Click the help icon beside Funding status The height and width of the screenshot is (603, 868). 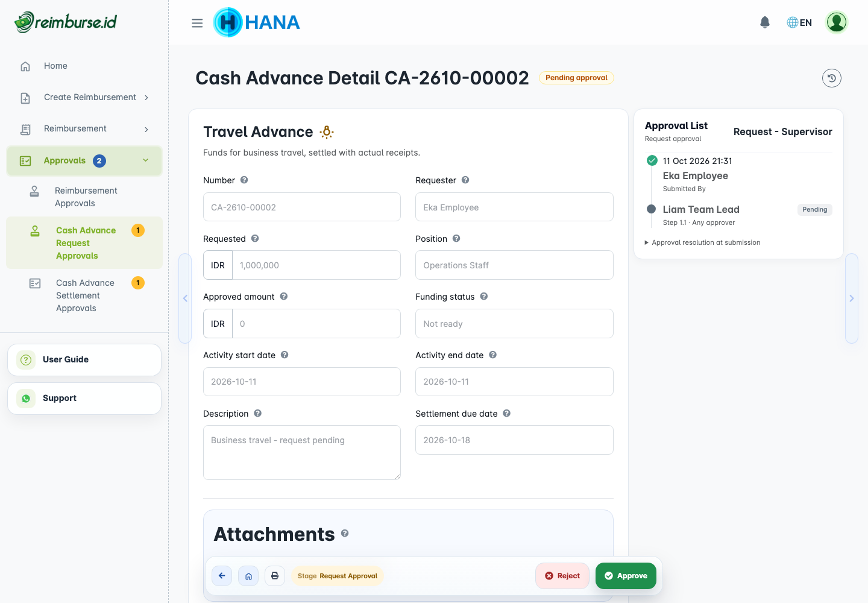tap(484, 296)
